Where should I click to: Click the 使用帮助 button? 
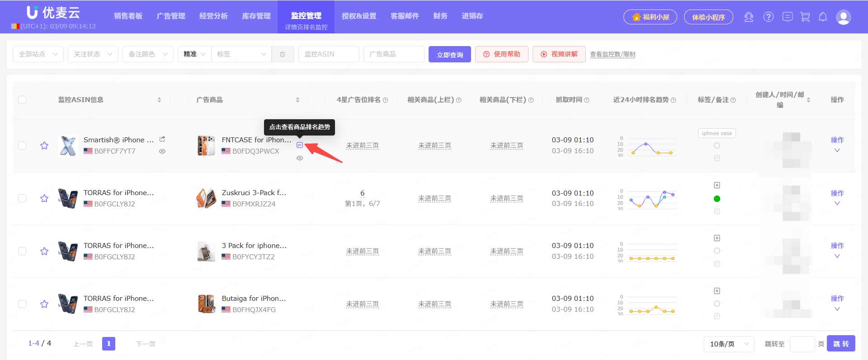click(x=502, y=54)
